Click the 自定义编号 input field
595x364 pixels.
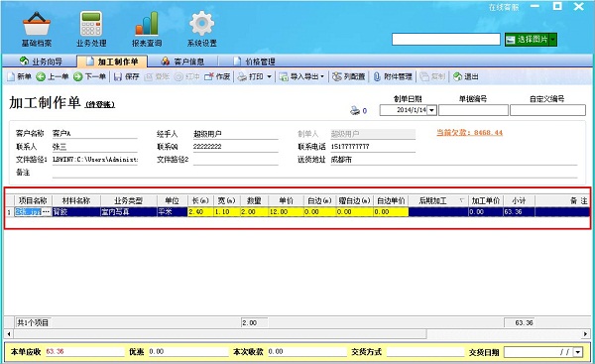[x=547, y=110]
